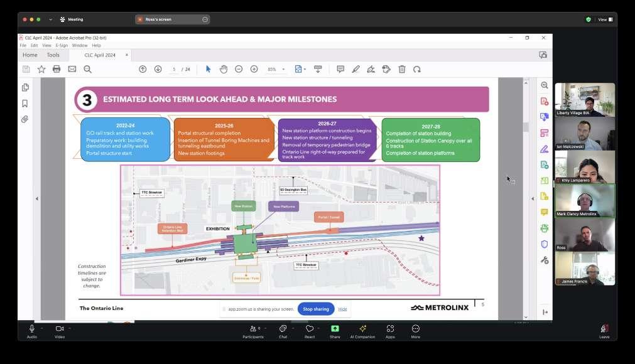The image size is (635, 364).
Task: Open the Organize Pages tool
Action: coord(545,133)
